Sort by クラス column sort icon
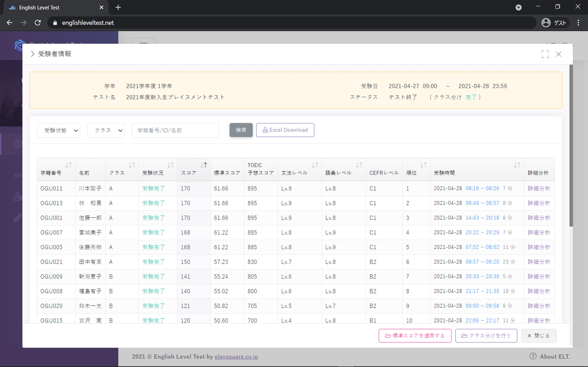Viewport: 588px width, 367px height. [x=132, y=165]
